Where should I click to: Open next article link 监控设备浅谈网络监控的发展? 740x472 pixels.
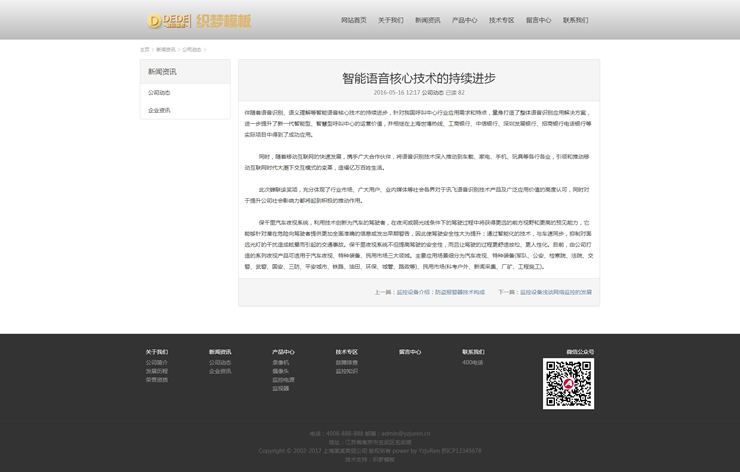555,292
